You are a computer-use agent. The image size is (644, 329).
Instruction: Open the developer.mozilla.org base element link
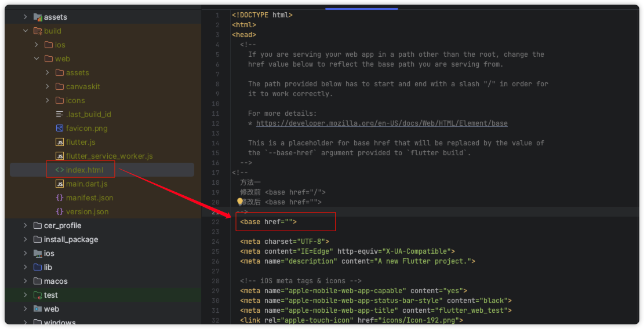coord(381,123)
